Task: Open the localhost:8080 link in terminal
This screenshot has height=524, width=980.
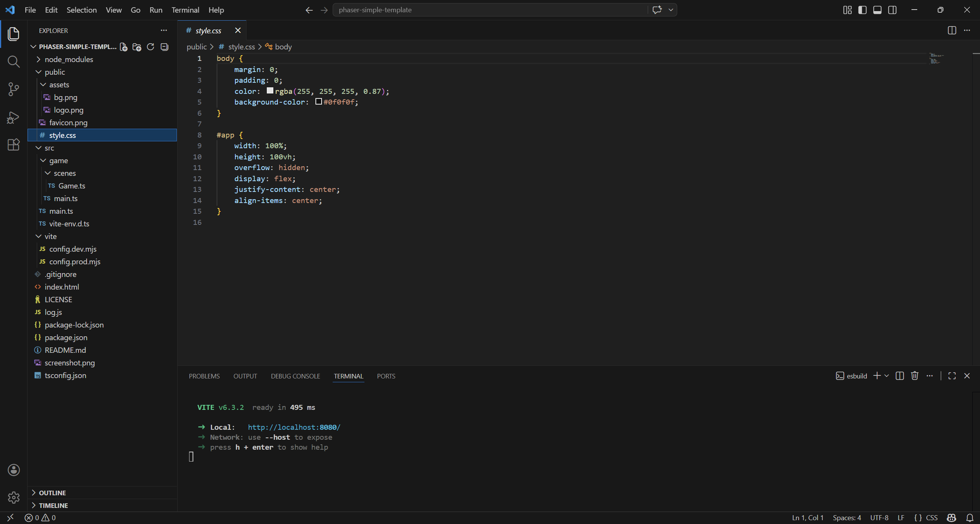Action: pyautogui.click(x=294, y=427)
